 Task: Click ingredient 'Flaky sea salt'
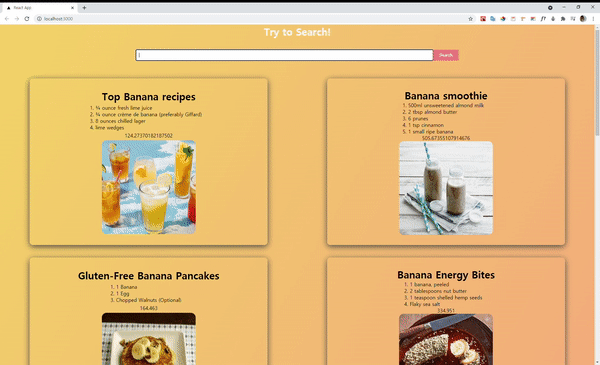(425, 304)
